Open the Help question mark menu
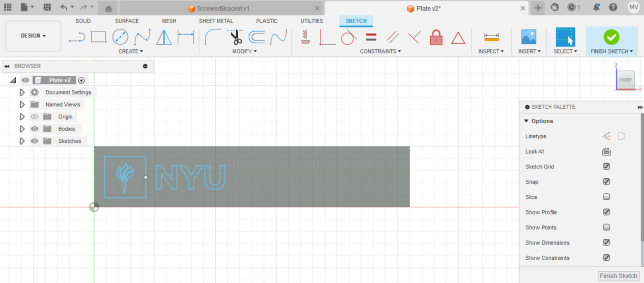The image size is (644, 283). coord(613,7)
